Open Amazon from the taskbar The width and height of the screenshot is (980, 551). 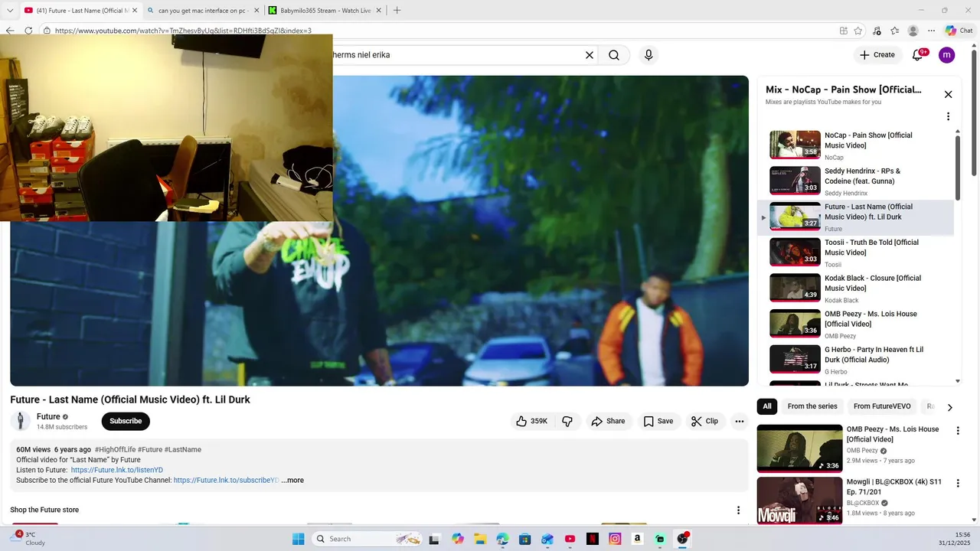[x=637, y=539]
